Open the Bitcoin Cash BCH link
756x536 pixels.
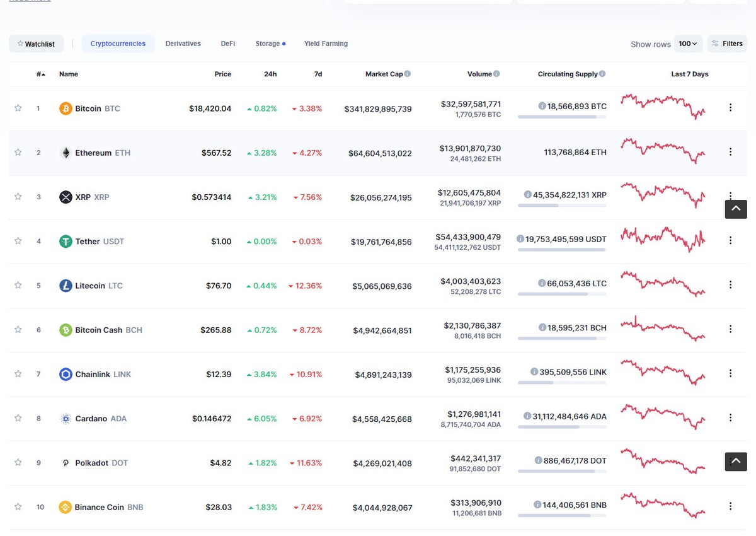(x=100, y=329)
